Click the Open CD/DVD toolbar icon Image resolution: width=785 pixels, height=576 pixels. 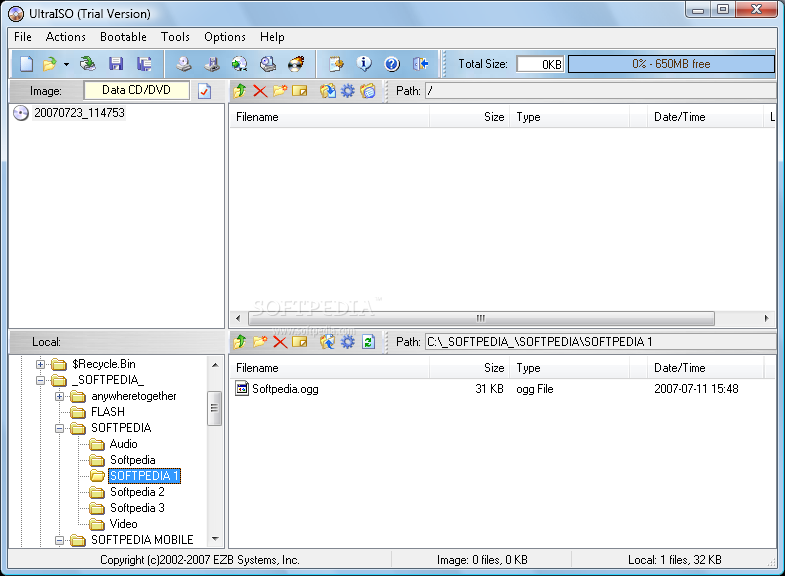[x=88, y=64]
